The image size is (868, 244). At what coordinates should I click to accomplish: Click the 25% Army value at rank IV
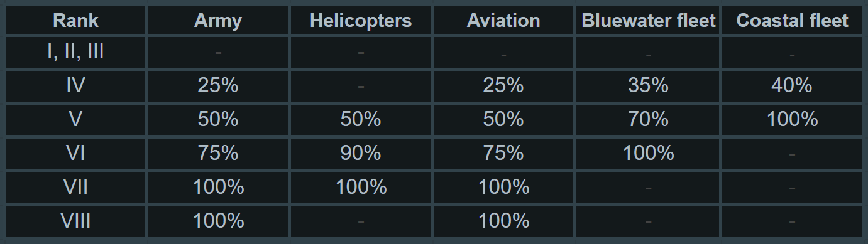coord(217,85)
